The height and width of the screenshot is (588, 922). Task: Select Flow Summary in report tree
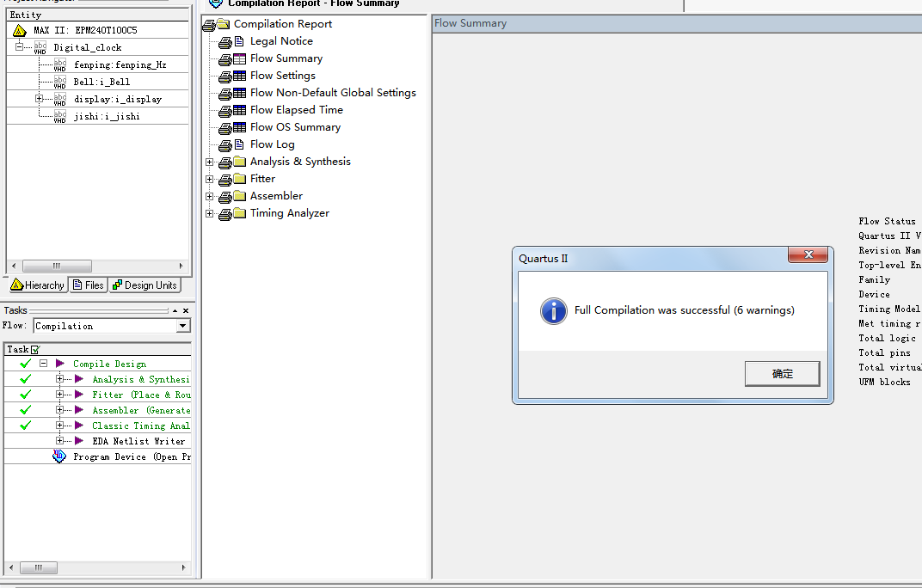pos(286,58)
